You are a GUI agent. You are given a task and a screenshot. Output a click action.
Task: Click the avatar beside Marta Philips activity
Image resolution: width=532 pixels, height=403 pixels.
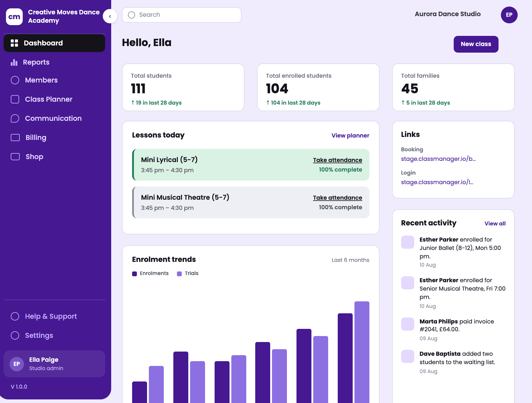pos(408,324)
